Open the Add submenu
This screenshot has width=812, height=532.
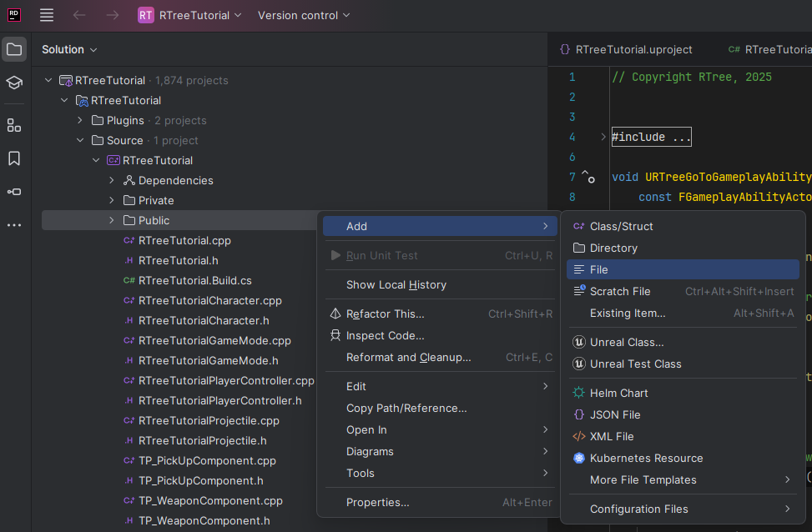pyautogui.click(x=440, y=226)
